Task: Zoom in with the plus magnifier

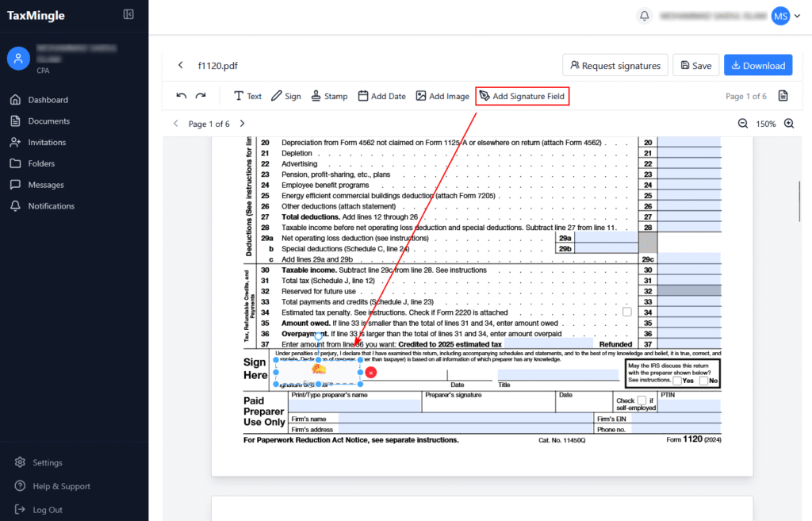Action: [789, 124]
